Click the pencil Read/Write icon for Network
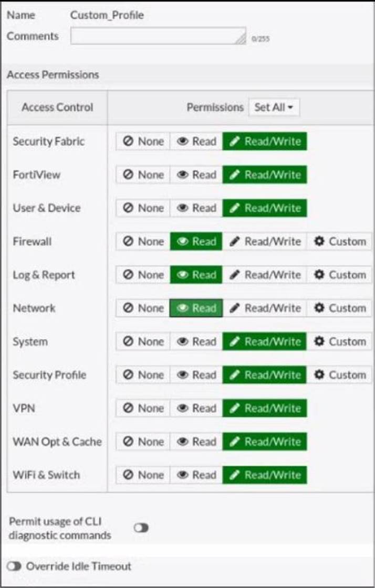 [x=235, y=308]
